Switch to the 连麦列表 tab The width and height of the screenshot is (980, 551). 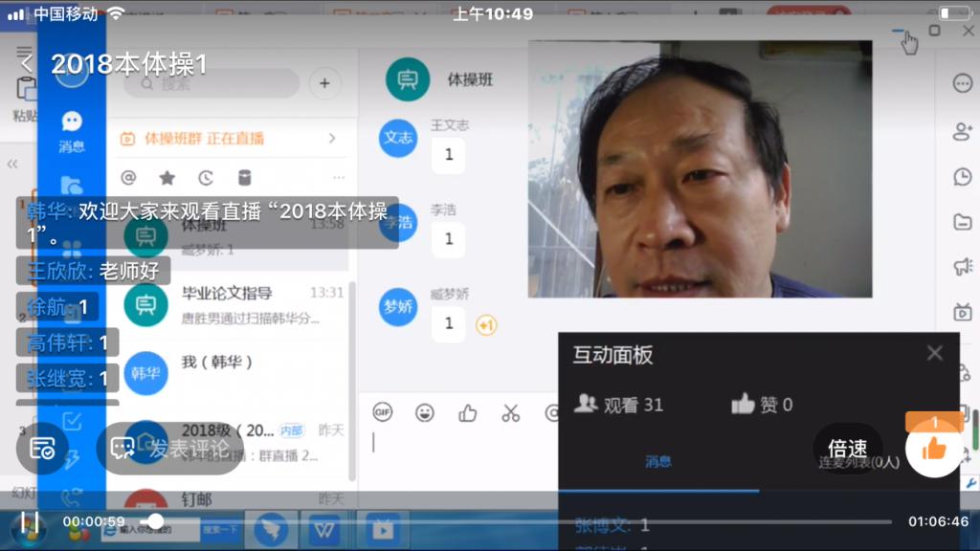pyautogui.click(x=857, y=462)
